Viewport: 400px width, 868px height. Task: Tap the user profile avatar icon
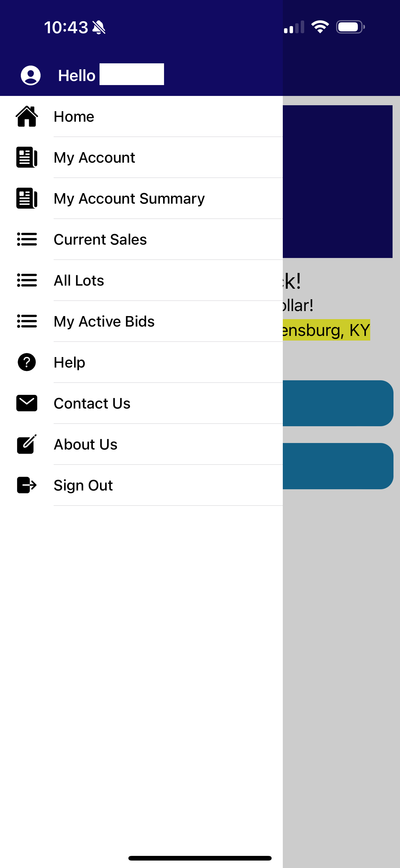(x=31, y=75)
